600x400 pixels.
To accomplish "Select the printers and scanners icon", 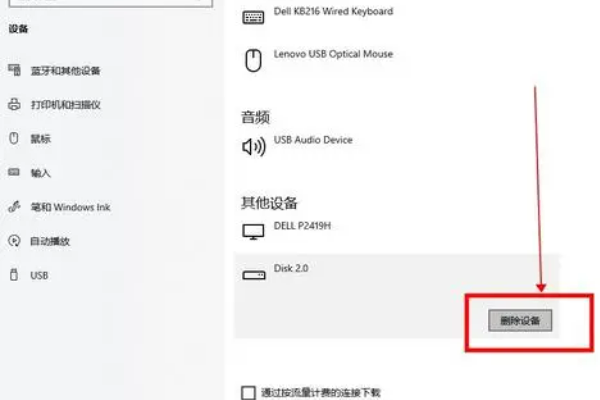I will tap(14, 104).
